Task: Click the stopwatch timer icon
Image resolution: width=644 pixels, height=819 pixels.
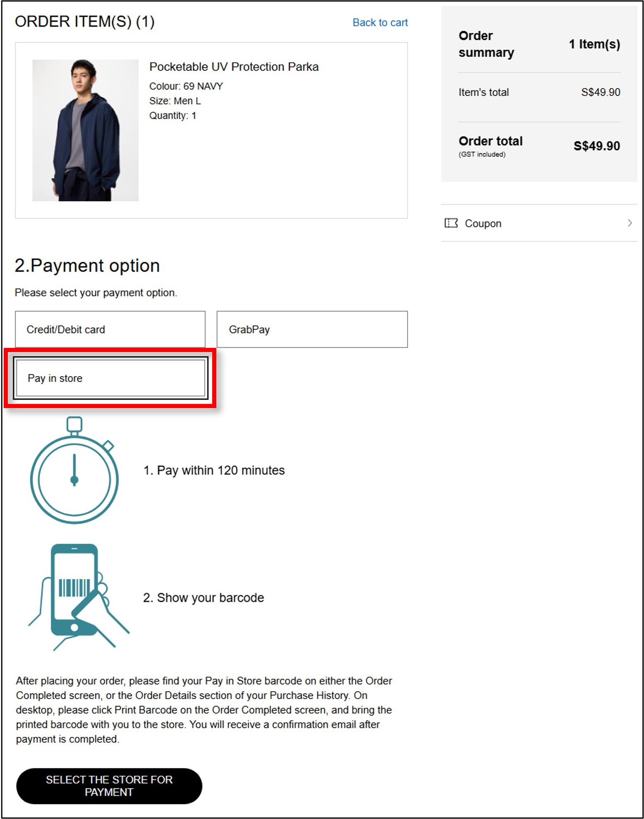Action: coord(74,470)
